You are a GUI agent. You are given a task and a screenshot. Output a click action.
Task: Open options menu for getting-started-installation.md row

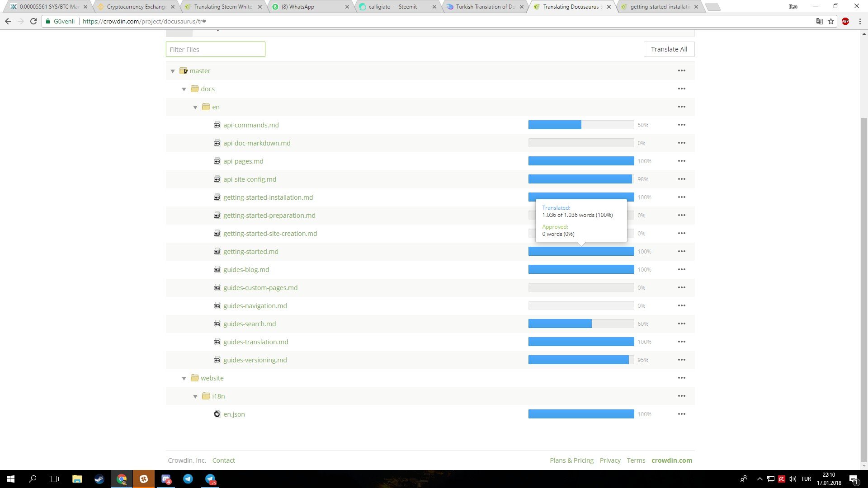tap(681, 197)
